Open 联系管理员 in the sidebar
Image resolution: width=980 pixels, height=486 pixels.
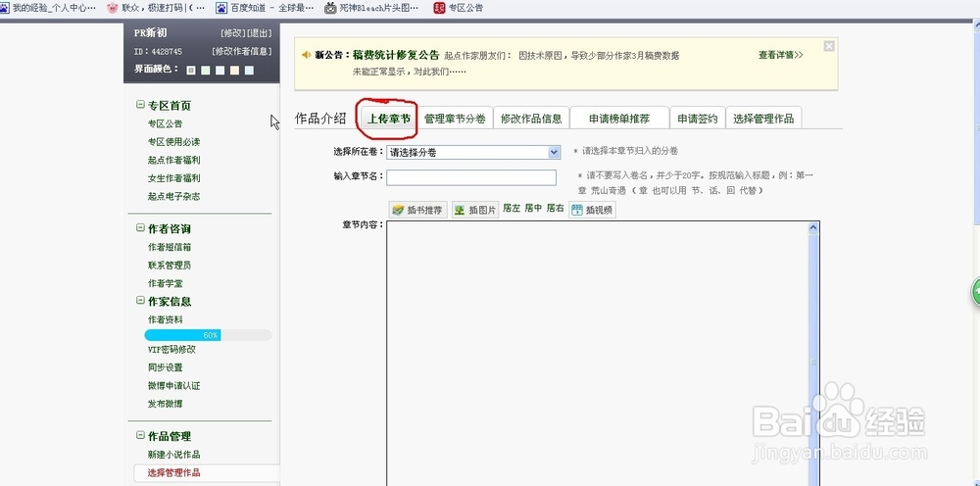[x=170, y=265]
